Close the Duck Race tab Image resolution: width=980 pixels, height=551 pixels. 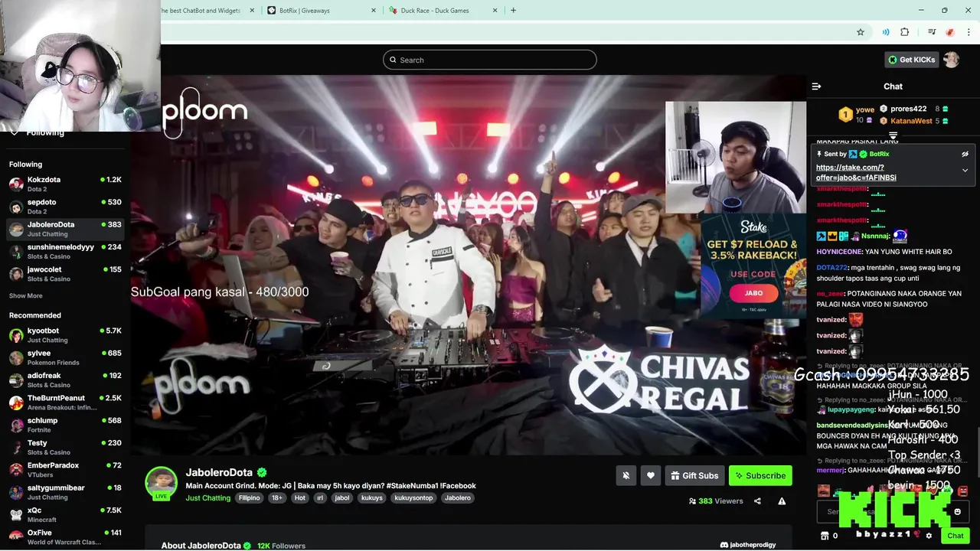[495, 11]
